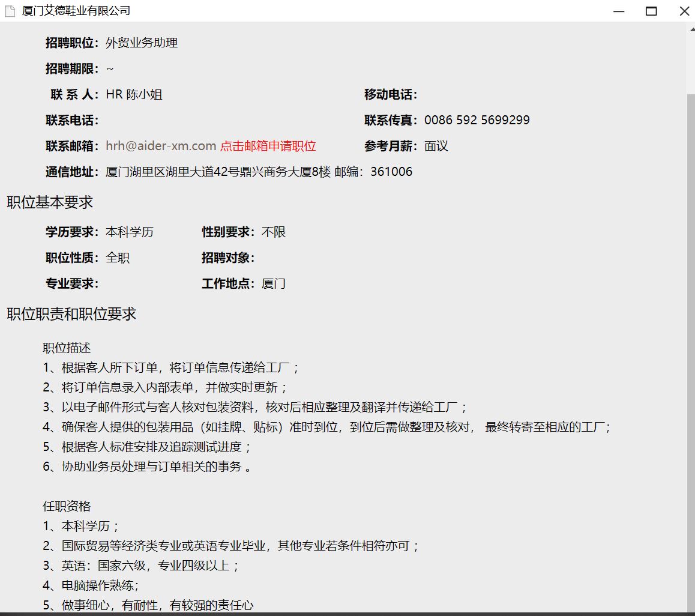This screenshot has width=695, height=616.
Task: Click line 4、电脑操作熟练
Action: [x=91, y=585]
